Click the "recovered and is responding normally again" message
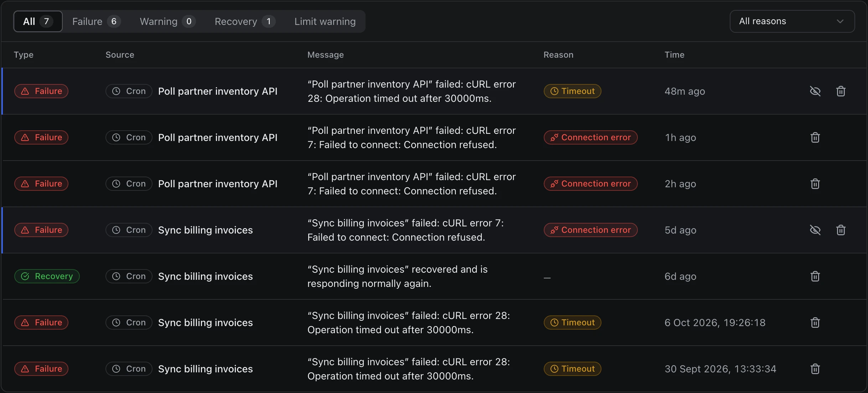 (x=397, y=276)
